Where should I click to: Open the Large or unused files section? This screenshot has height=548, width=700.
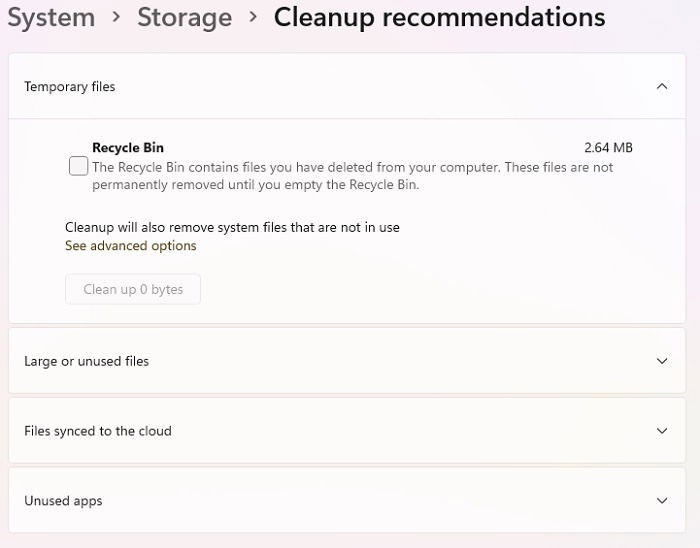click(347, 361)
